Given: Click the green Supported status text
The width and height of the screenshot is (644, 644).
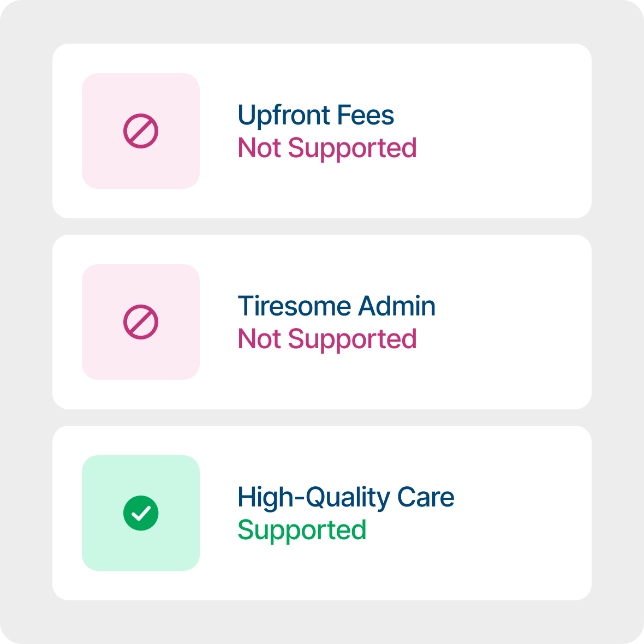Looking at the screenshot, I should 302,530.
